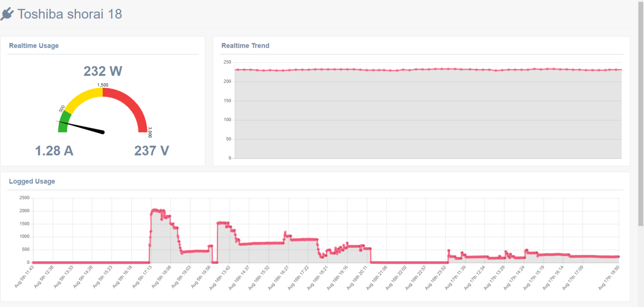644x307 pixels.
Task: Click the Aug 17th 18:50 time label
Action: [x=609, y=278]
